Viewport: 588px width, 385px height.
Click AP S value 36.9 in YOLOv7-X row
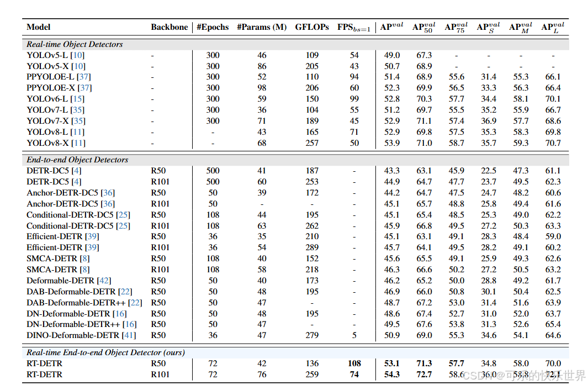click(489, 121)
